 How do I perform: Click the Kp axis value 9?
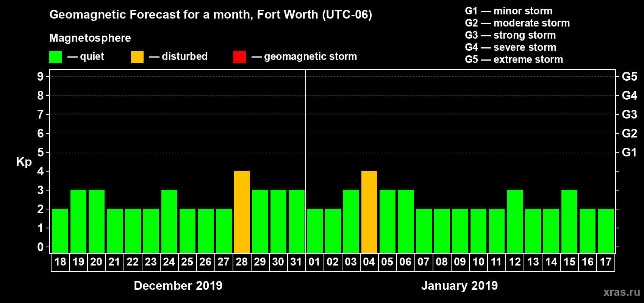(x=40, y=77)
